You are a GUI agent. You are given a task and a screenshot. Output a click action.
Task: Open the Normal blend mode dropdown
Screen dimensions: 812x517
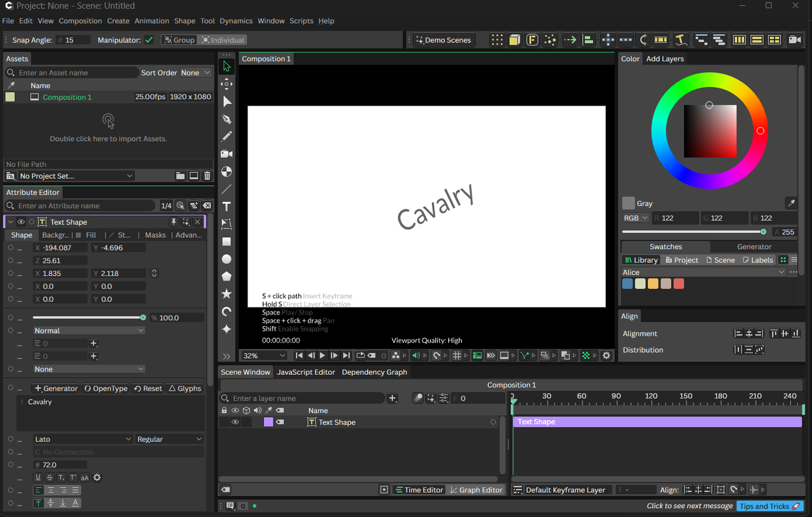coord(89,330)
